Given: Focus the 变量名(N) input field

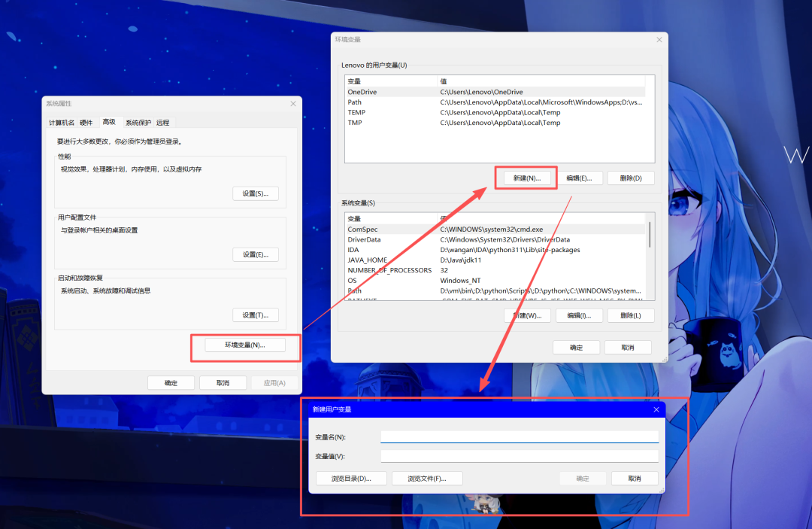Looking at the screenshot, I should (520, 436).
